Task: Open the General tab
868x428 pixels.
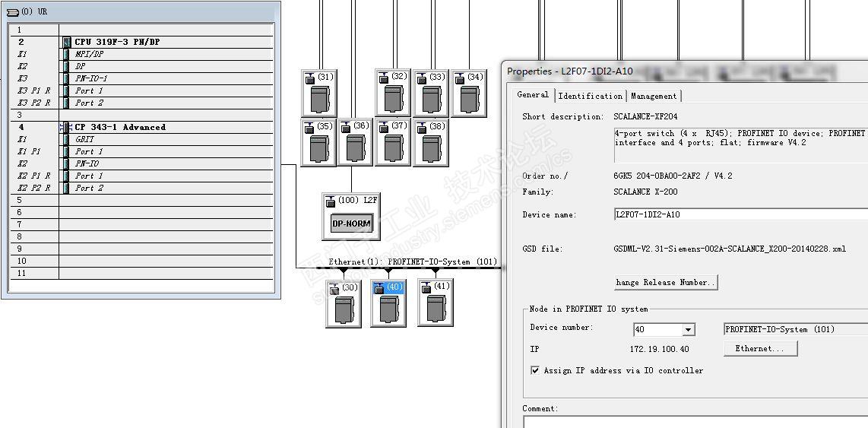Action: coord(533,95)
